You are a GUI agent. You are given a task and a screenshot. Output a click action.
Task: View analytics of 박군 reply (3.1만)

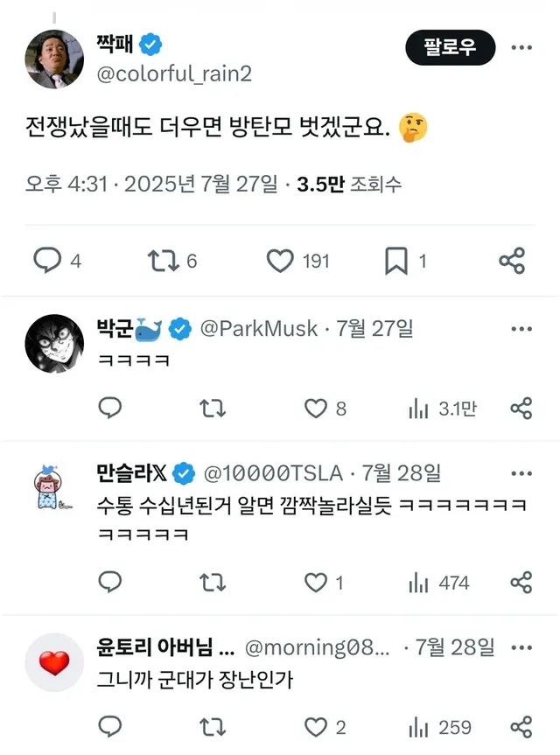pos(419,408)
